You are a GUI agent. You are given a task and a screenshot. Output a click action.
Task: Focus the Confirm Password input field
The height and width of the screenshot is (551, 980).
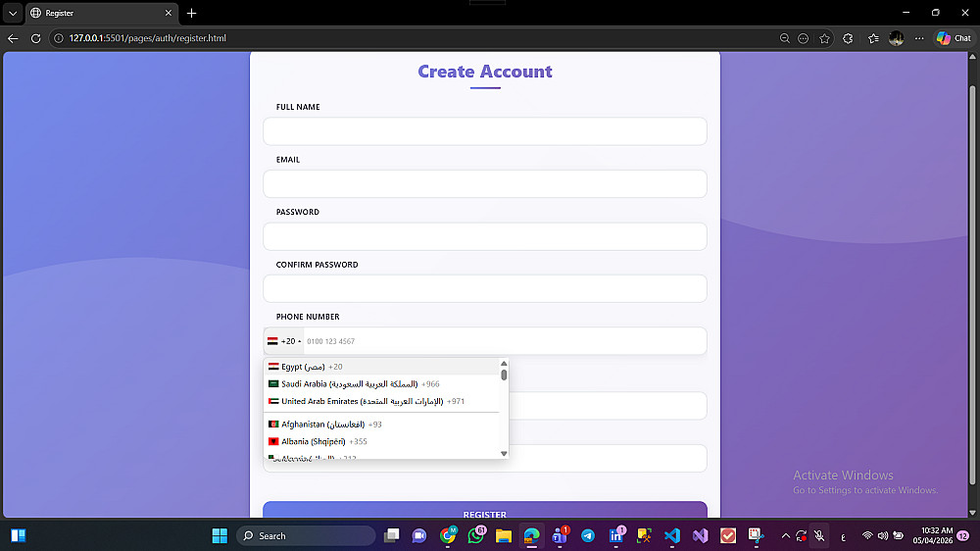[x=485, y=288]
